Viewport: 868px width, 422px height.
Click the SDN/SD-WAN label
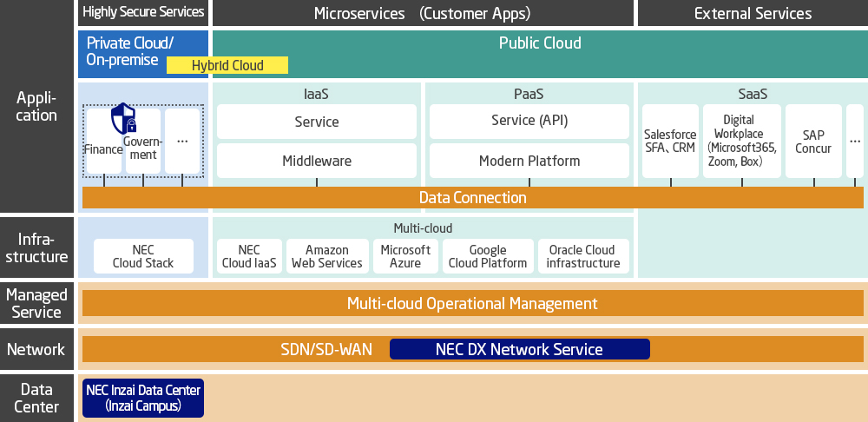[x=326, y=349]
